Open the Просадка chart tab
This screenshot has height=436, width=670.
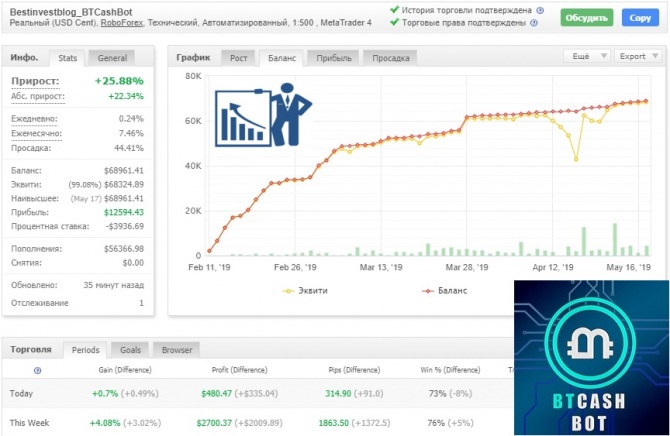391,58
